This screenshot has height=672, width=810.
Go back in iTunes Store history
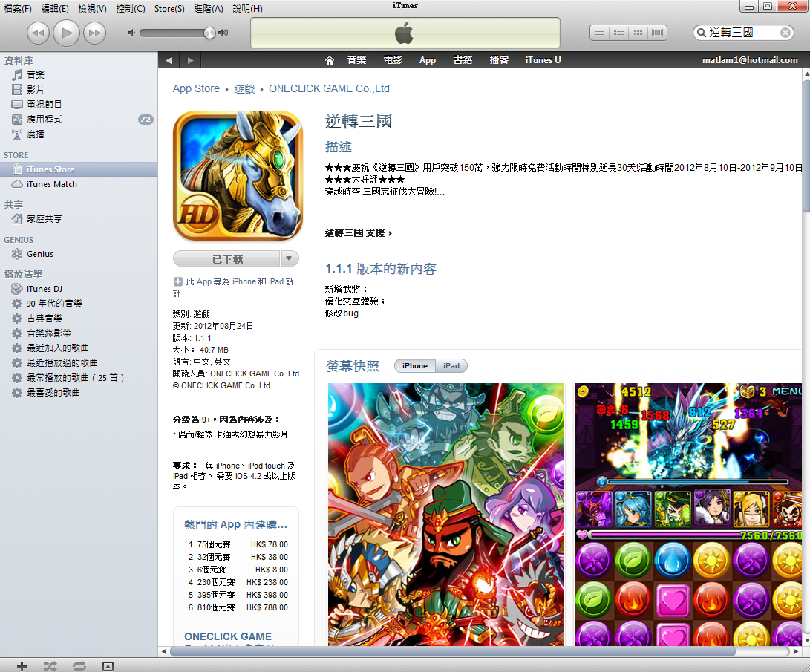[x=169, y=60]
